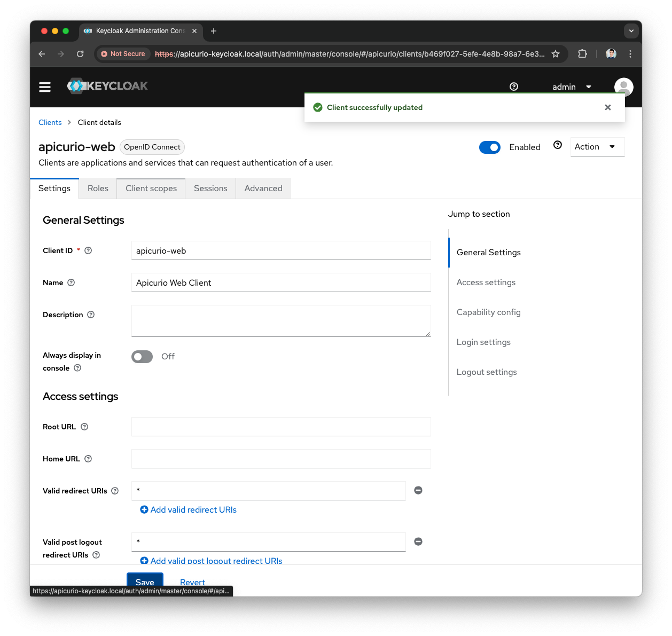Screen dimensions: 672x636
Task: Save the client settings
Action: pos(145,582)
